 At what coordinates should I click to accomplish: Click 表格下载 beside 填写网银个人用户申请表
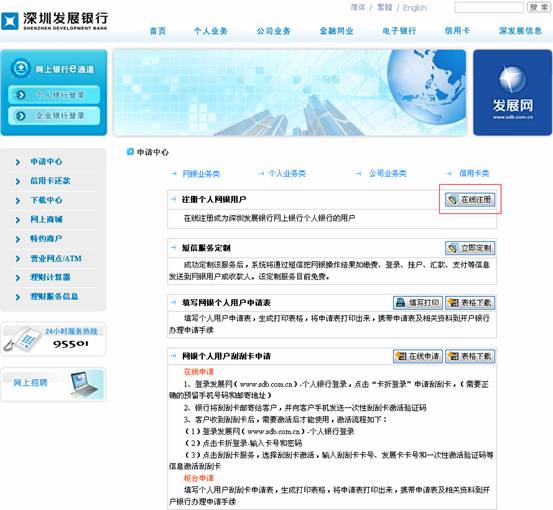470,303
